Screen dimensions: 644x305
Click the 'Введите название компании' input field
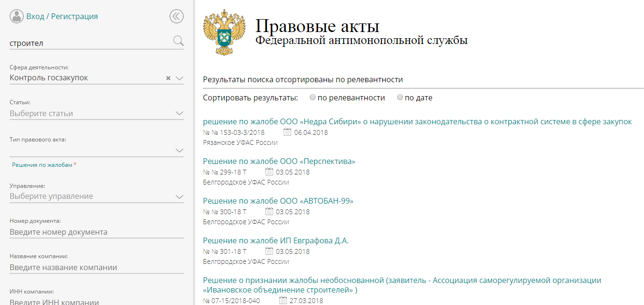95,267
